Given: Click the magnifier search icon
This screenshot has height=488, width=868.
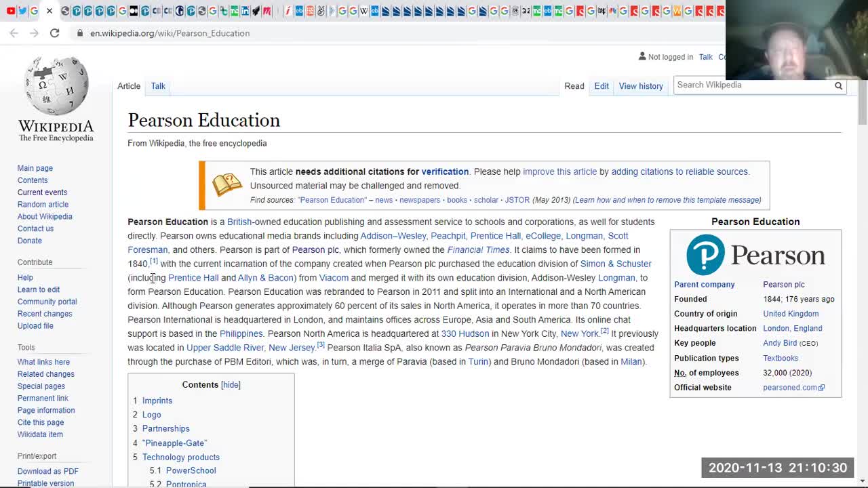Looking at the screenshot, I should tap(838, 85).
